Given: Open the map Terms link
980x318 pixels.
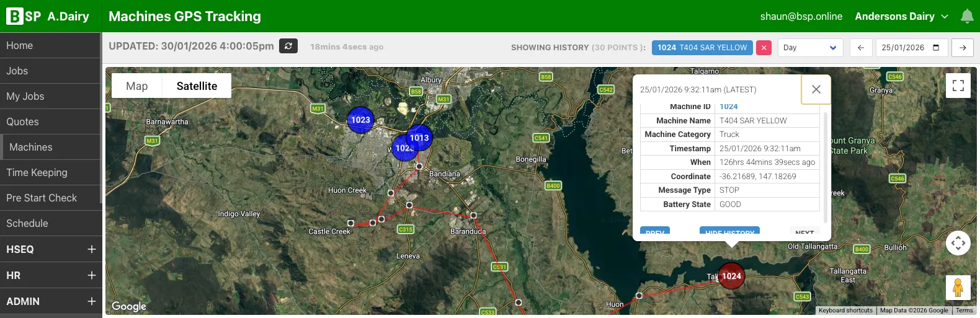Looking at the screenshot, I should (964, 311).
